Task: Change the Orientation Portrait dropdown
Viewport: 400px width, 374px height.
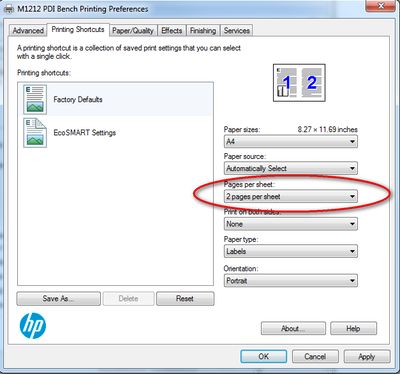Action: pos(291,281)
